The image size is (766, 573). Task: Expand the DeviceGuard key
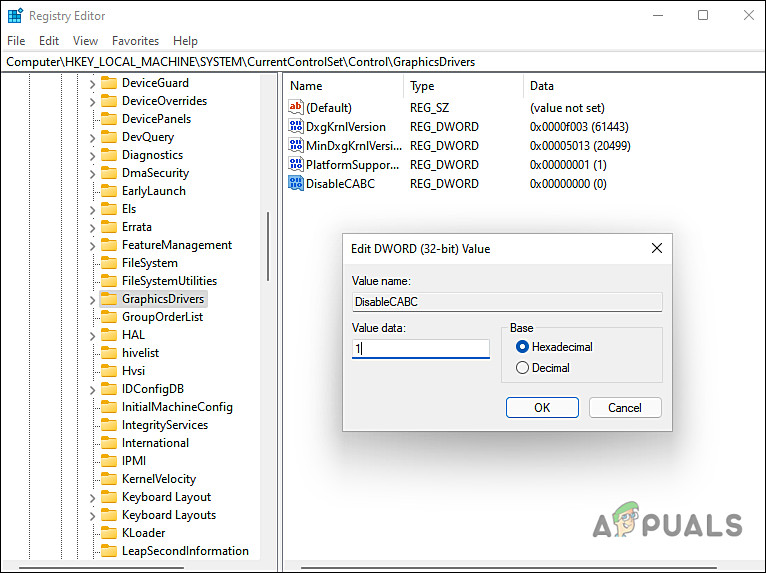click(x=92, y=84)
